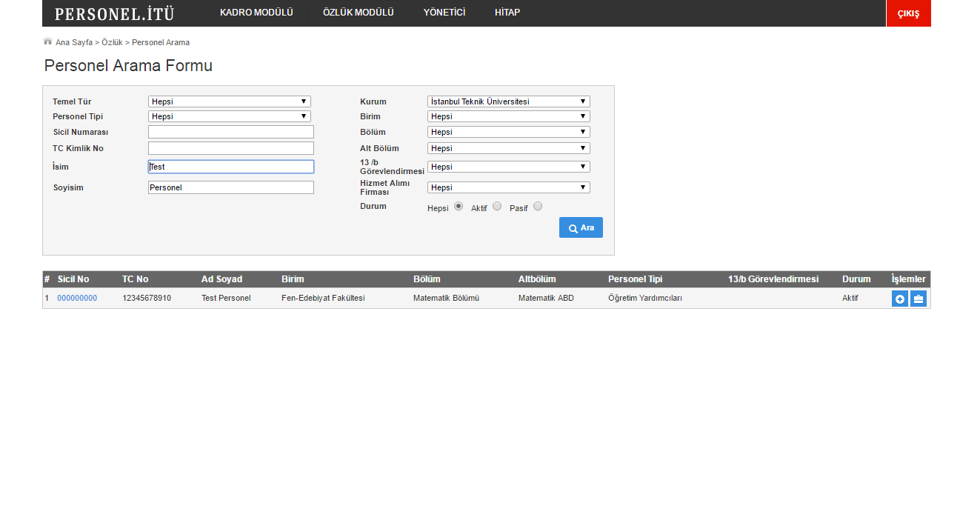Select the Aktif status radio button
The width and height of the screenshot is (980, 523).
coord(497,207)
